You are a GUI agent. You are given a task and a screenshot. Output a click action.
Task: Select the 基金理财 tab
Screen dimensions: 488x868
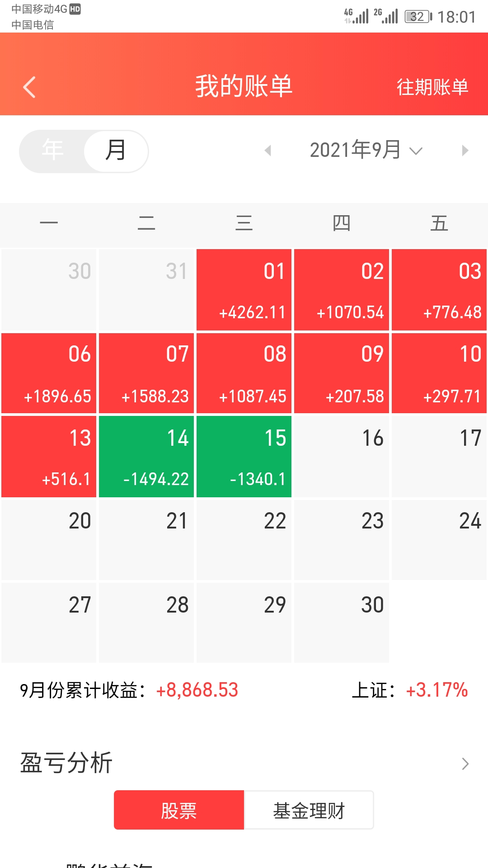(309, 810)
